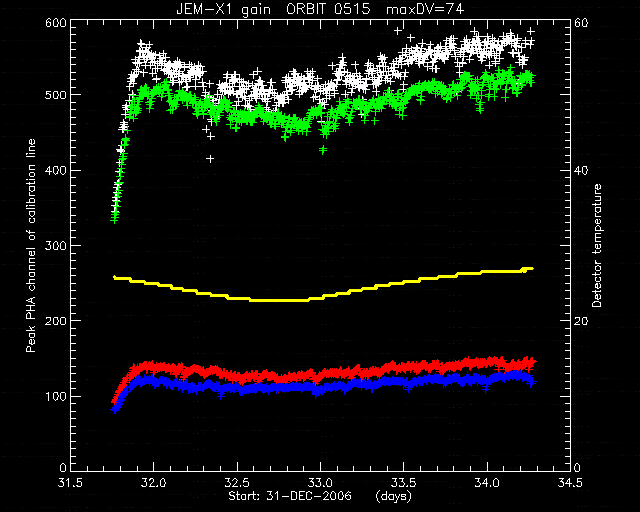Viewport: 640px width, 512px height.
Task: Click the 'Detector temperature' right axis label
Action: 597,245
